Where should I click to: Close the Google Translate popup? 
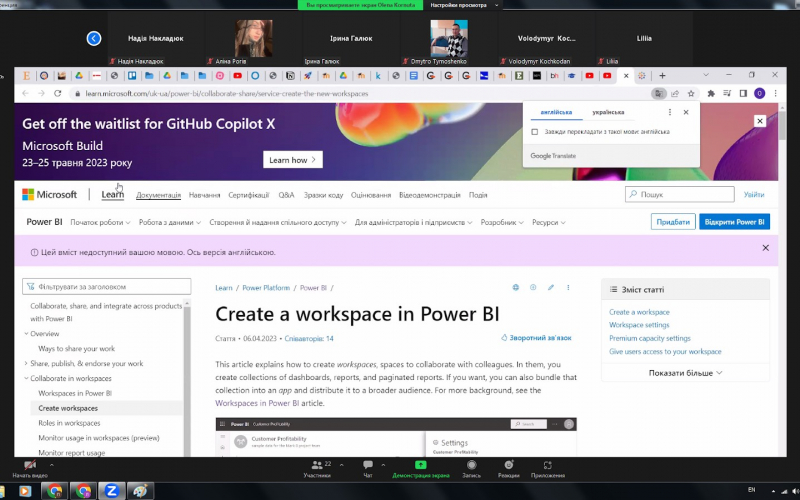[x=686, y=112]
